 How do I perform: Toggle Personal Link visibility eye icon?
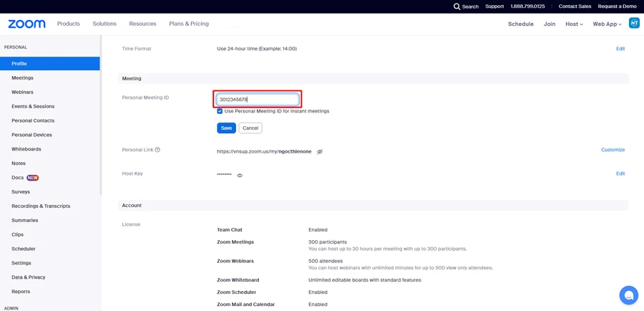(x=320, y=152)
